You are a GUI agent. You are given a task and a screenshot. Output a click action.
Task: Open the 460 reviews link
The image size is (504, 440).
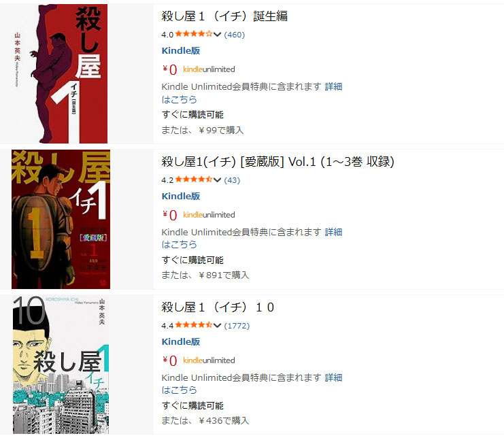tap(235, 35)
